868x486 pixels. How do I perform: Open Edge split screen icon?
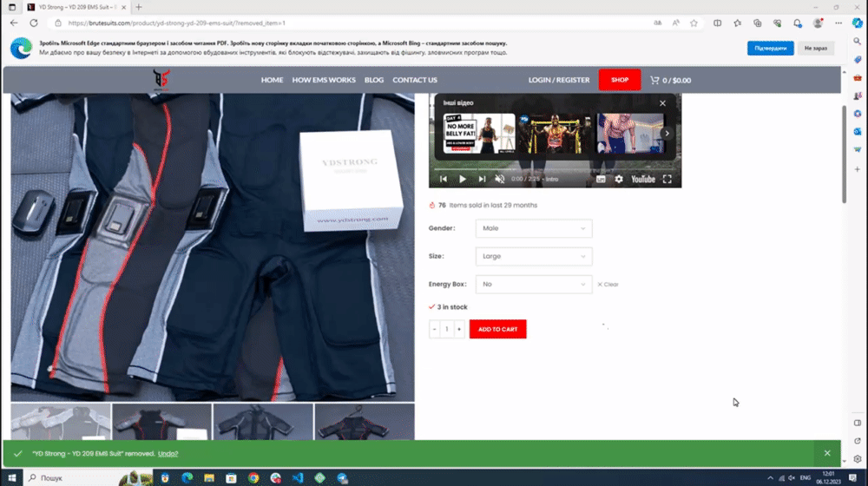click(718, 23)
